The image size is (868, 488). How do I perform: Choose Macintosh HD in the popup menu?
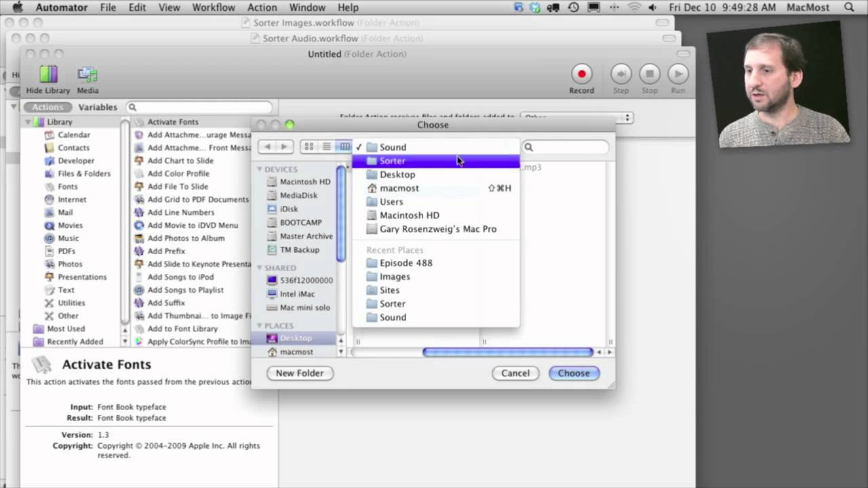pos(435,215)
